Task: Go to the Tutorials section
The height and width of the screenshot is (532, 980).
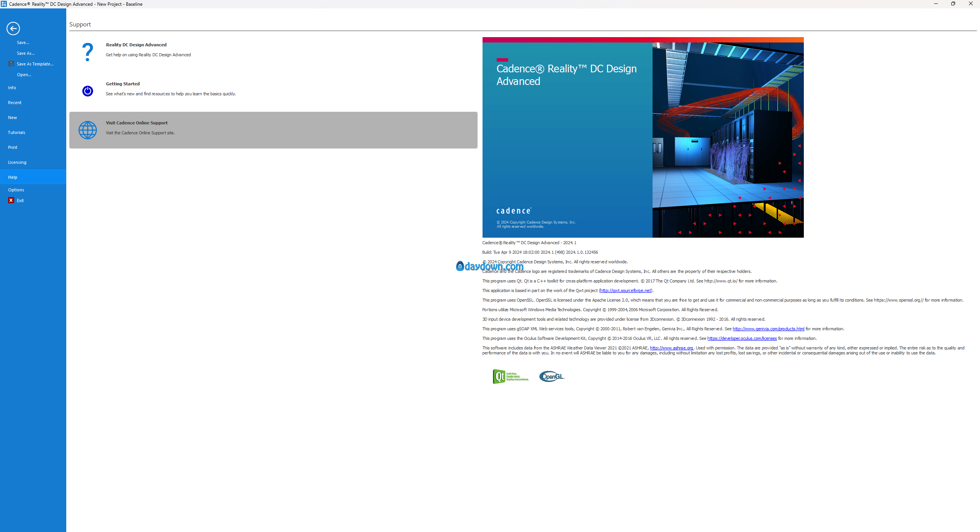Action: [17, 132]
